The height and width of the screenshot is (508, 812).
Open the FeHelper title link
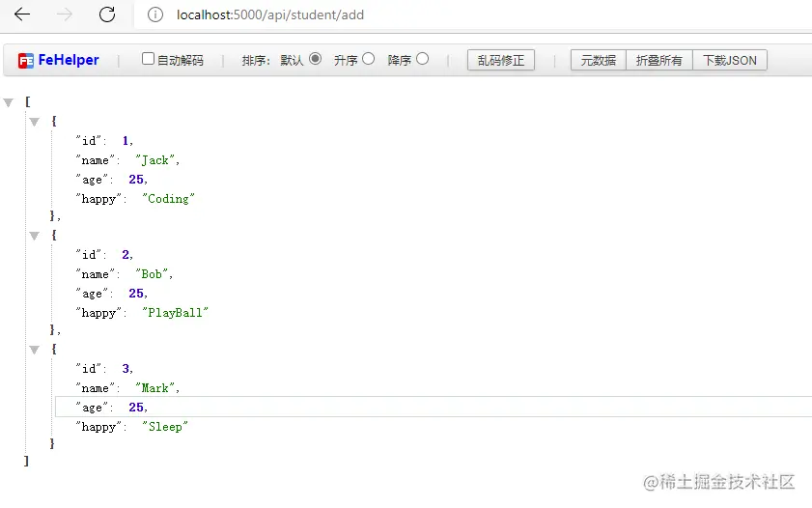pyautogui.click(x=69, y=60)
